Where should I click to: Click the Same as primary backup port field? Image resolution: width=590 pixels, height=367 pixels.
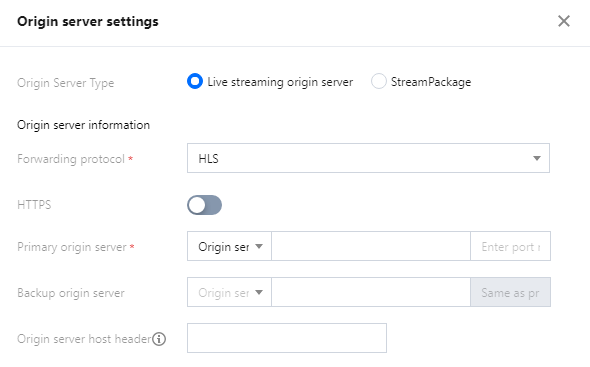[510, 292]
